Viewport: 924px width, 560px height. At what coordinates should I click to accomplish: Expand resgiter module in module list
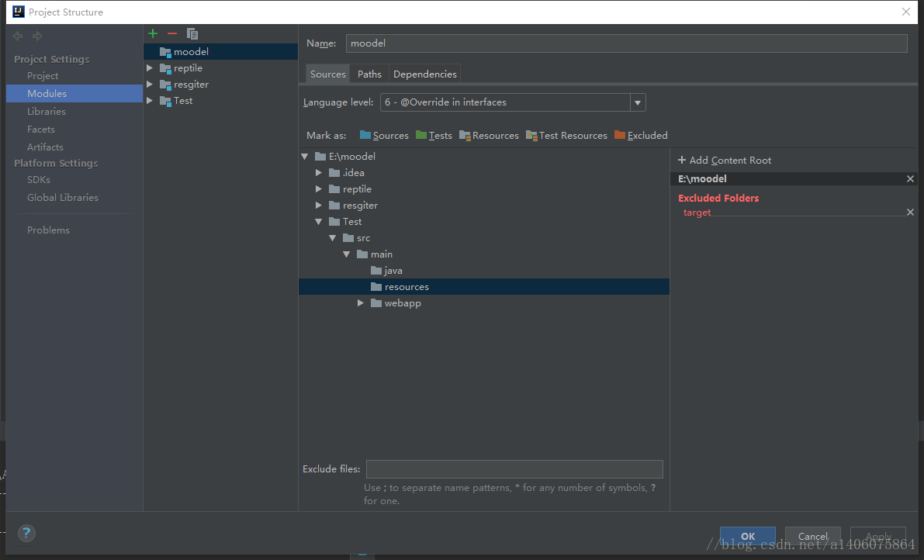150,85
